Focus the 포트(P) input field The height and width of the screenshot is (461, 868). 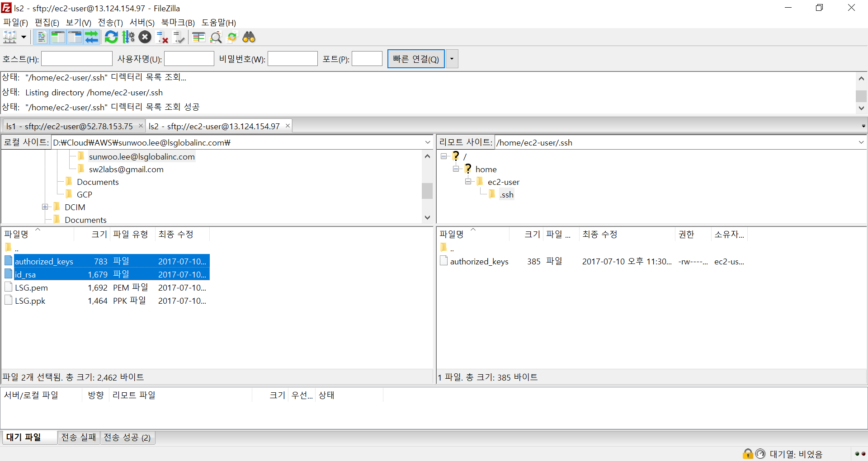367,59
